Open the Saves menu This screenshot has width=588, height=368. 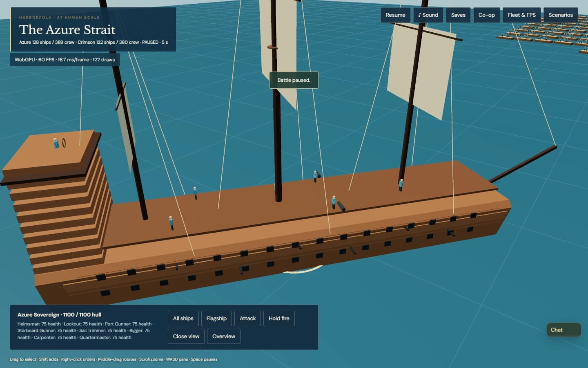point(458,15)
